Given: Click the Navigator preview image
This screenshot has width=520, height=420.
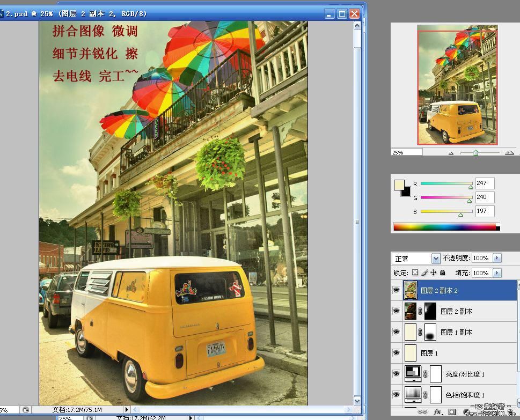Looking at the screenshot, I should pos(457,85).
